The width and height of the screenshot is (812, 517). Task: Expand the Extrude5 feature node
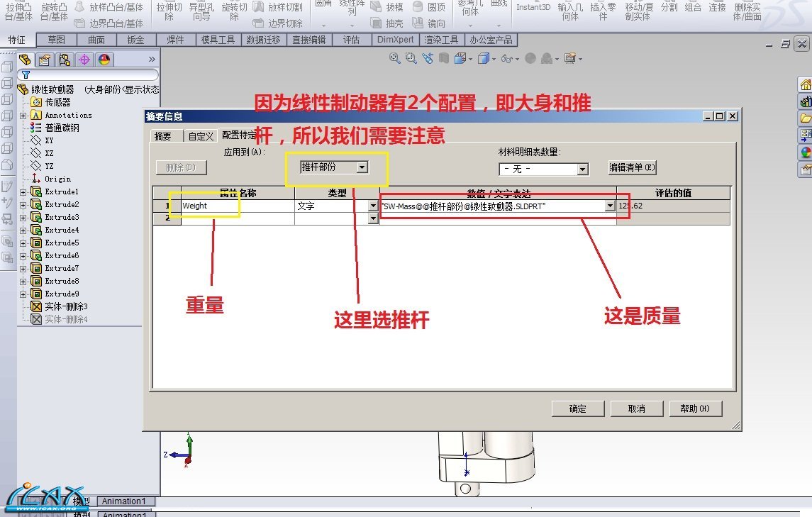(x=23, y=243)
